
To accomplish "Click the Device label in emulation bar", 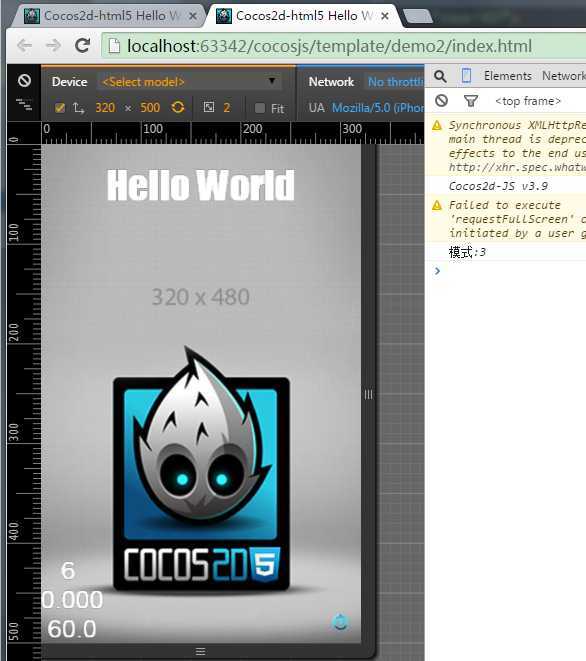I will tap(70, 82).
